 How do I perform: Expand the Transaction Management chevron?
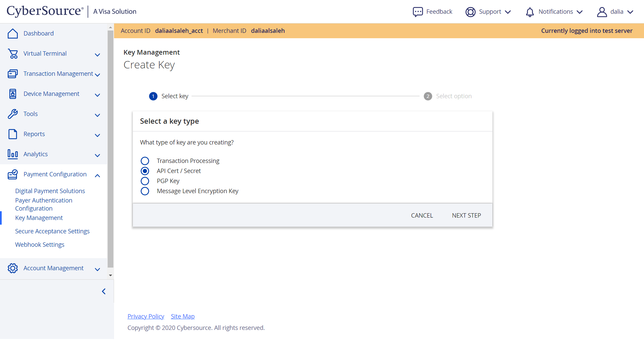pos(98,75)
